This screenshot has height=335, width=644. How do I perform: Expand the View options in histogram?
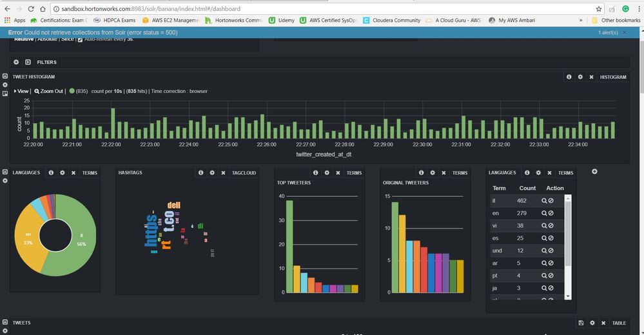click(21, 91)
